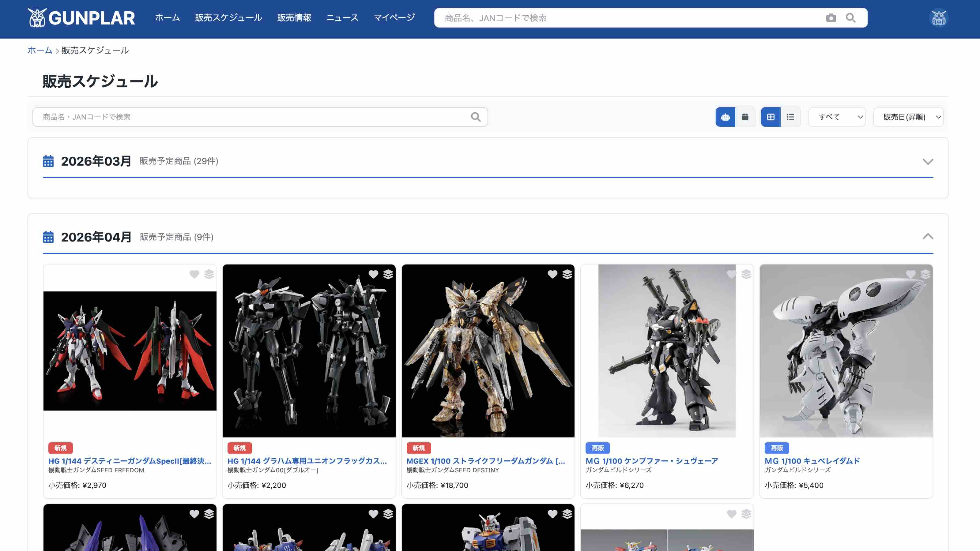980x551 pixels.
Task: Click the グラハム専用ユニオンフラッグ product image
Action: (309, 350)
